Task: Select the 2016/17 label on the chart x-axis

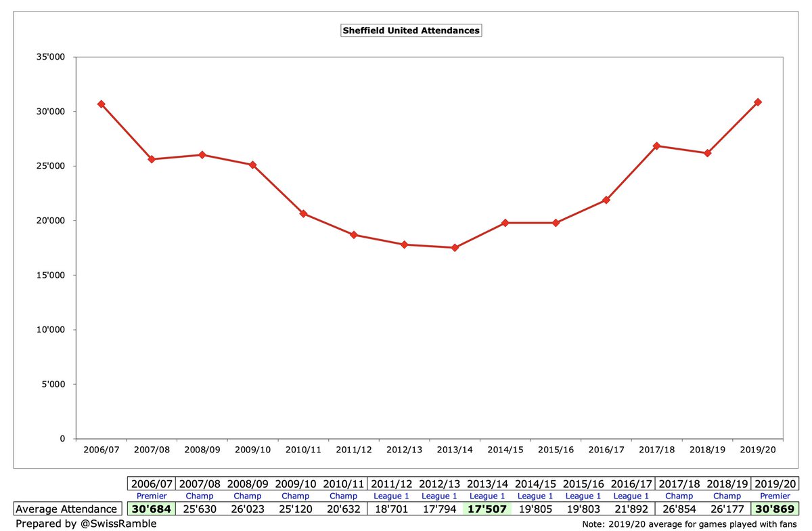Action: tap(606, 449)
